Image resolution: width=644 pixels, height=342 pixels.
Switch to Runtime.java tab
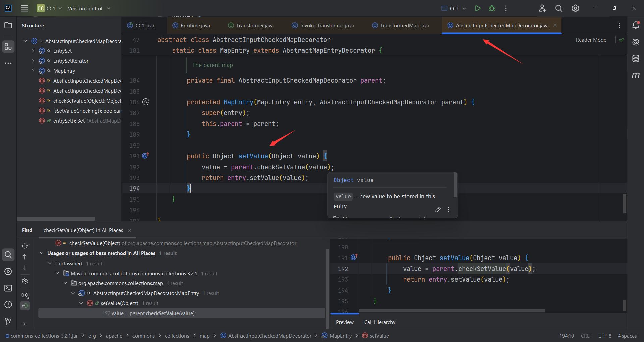[191, 25]
